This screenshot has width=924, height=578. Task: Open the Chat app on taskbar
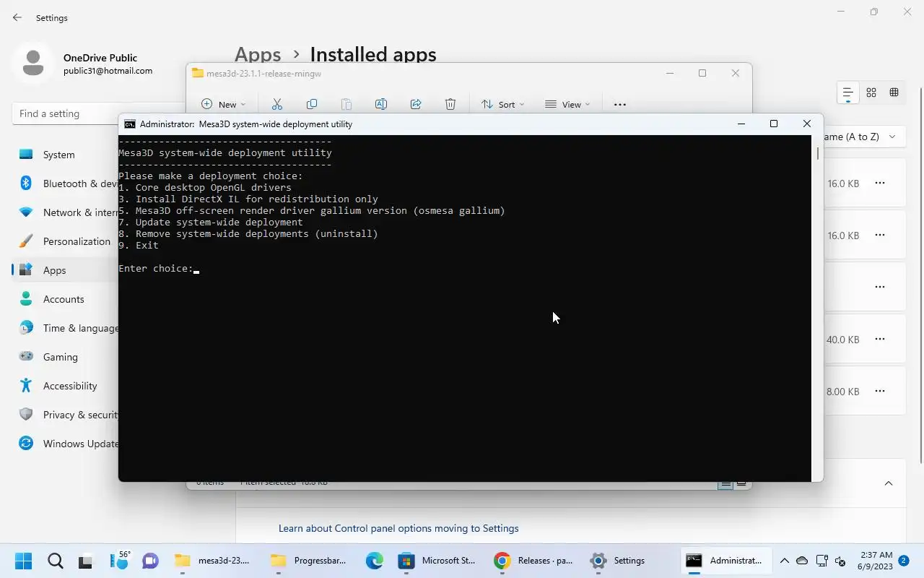[150, 561]
